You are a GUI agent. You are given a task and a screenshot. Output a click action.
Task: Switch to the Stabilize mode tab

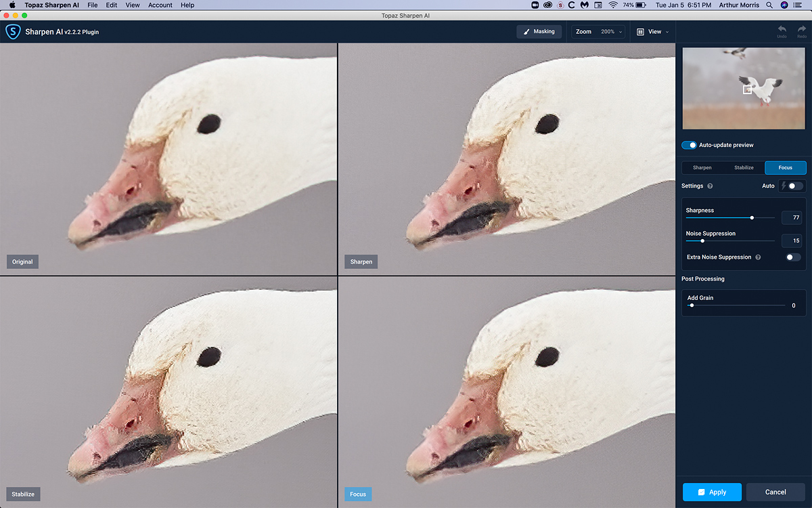[744, 167]
